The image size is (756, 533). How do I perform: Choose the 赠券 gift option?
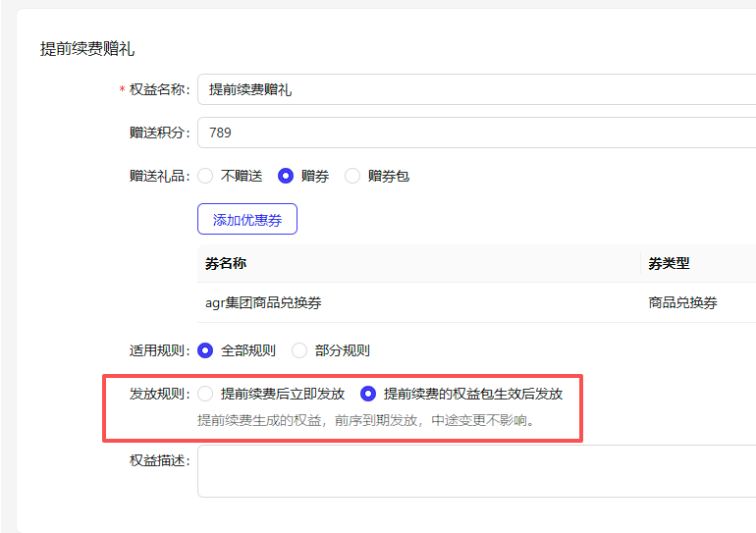tap(286, 177)
